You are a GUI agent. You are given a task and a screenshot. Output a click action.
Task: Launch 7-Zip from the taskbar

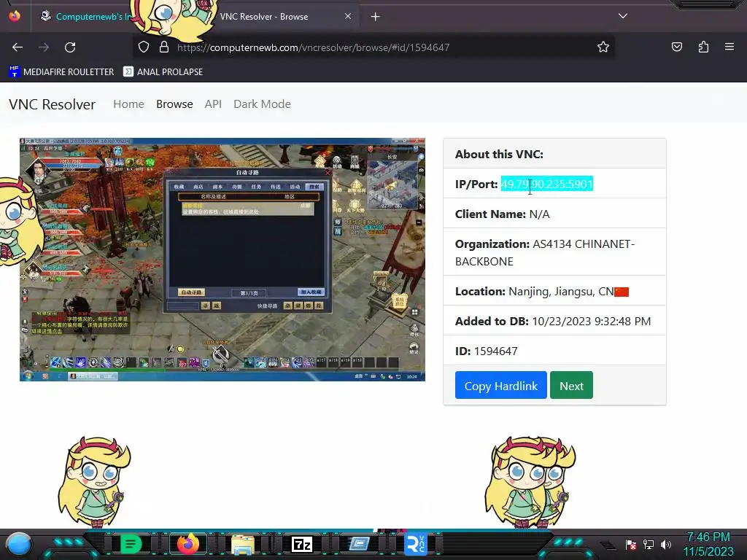tap(302, 544)
